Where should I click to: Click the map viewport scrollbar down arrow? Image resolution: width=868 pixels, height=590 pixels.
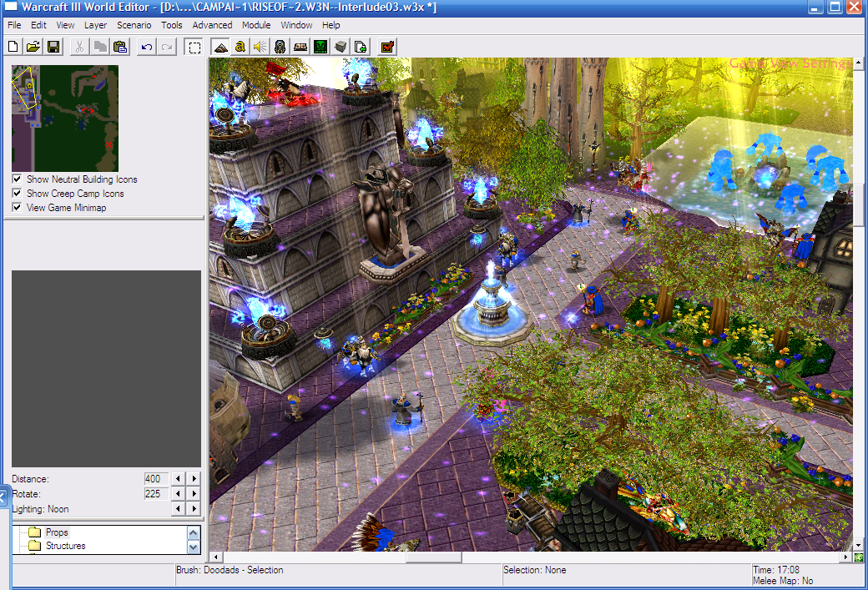(x=859, y=546)
